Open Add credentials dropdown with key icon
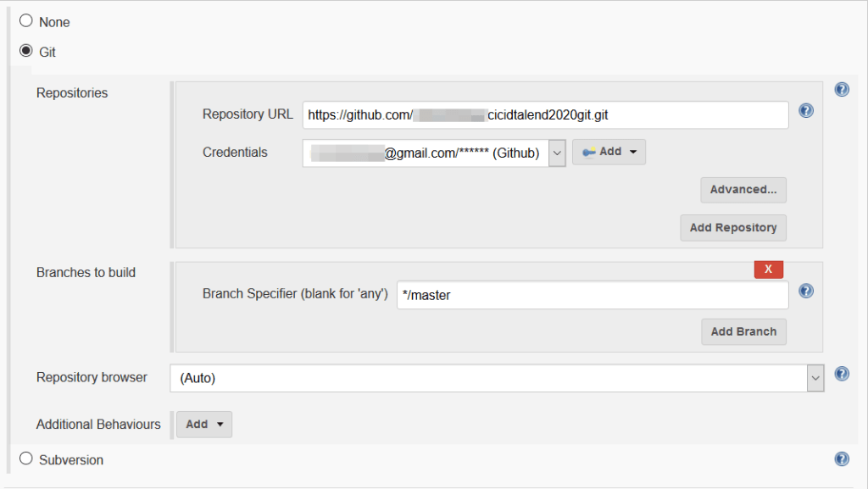Viewport: 868px width, 489px height. pyautogui.click(x=609, y=152)
